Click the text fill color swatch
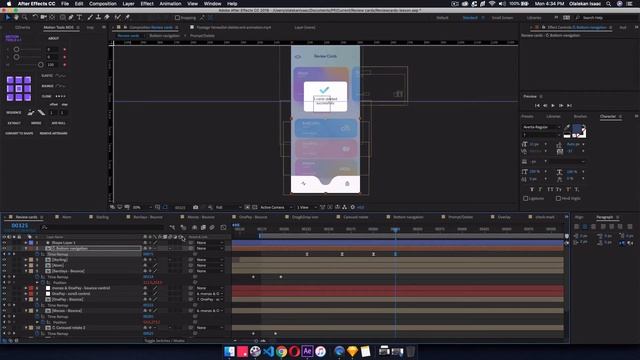The image size is (640, 360). pyautogui.click(x=577, y=130)
